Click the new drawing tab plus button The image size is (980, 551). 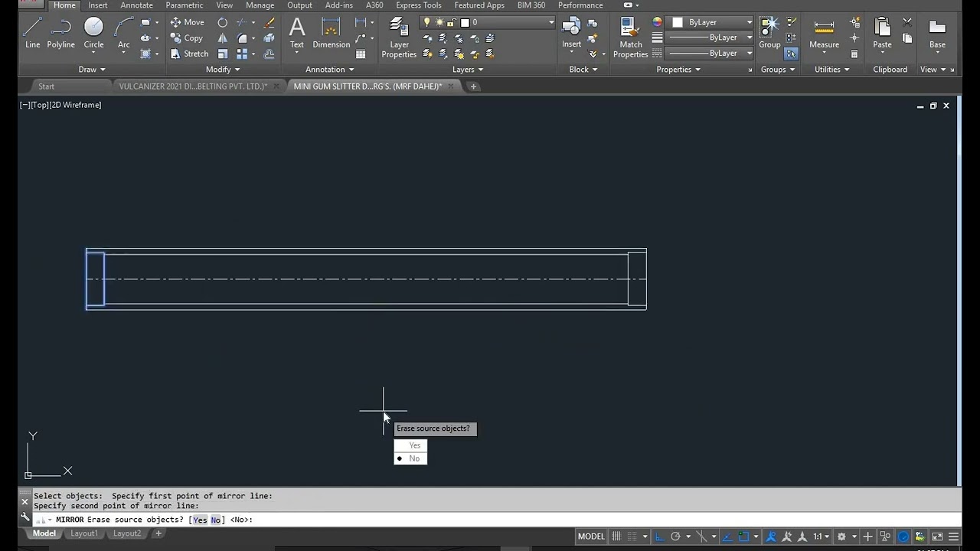click(x=473, y=86)
